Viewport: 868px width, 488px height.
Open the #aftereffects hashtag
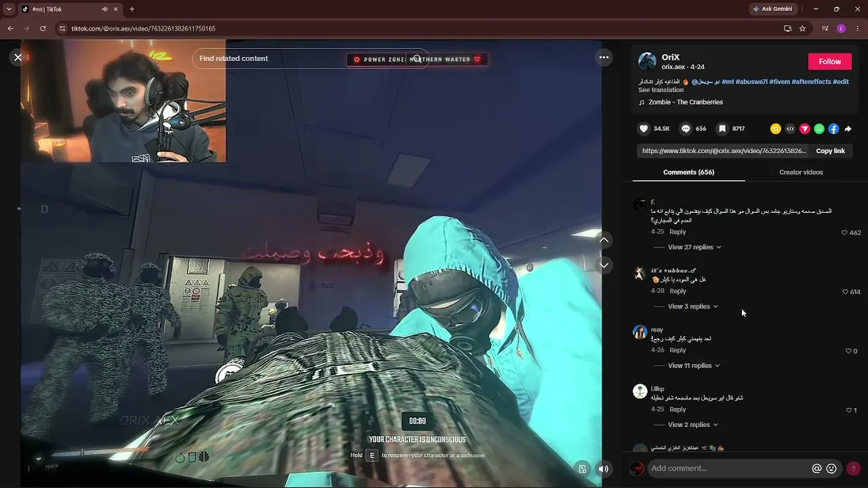812,82
